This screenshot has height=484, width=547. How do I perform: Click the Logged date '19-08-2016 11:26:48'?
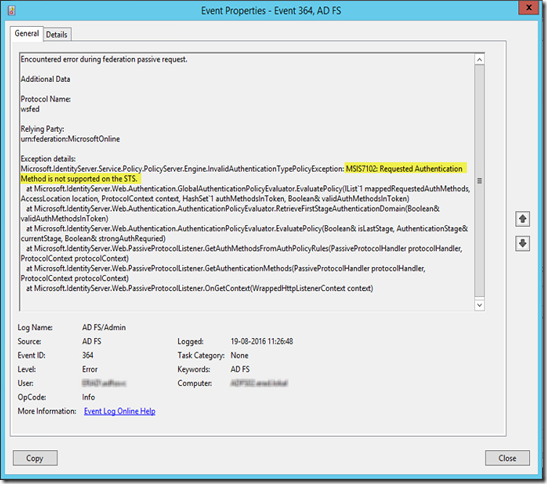click(x=262, y=341)
